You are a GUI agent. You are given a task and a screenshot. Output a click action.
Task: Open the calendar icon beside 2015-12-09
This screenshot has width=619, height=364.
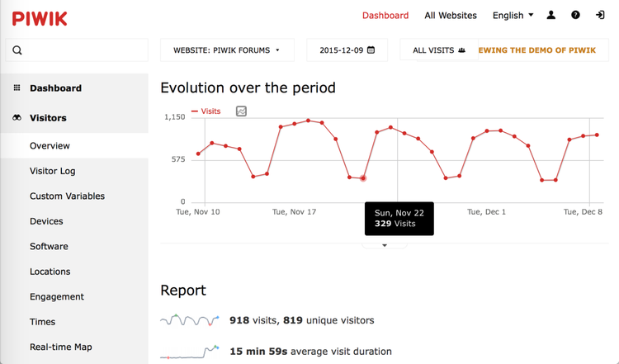[x=371, y=50]
